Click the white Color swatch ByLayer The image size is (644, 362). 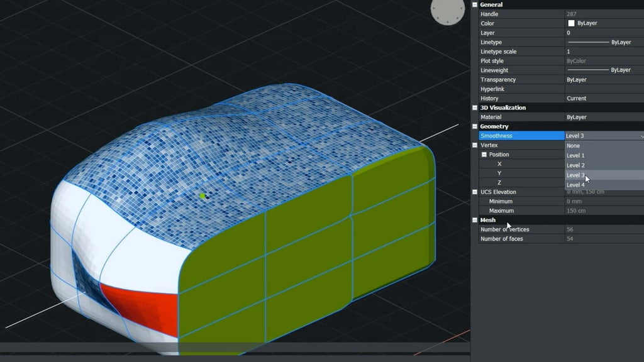click(x=571, y=23)
